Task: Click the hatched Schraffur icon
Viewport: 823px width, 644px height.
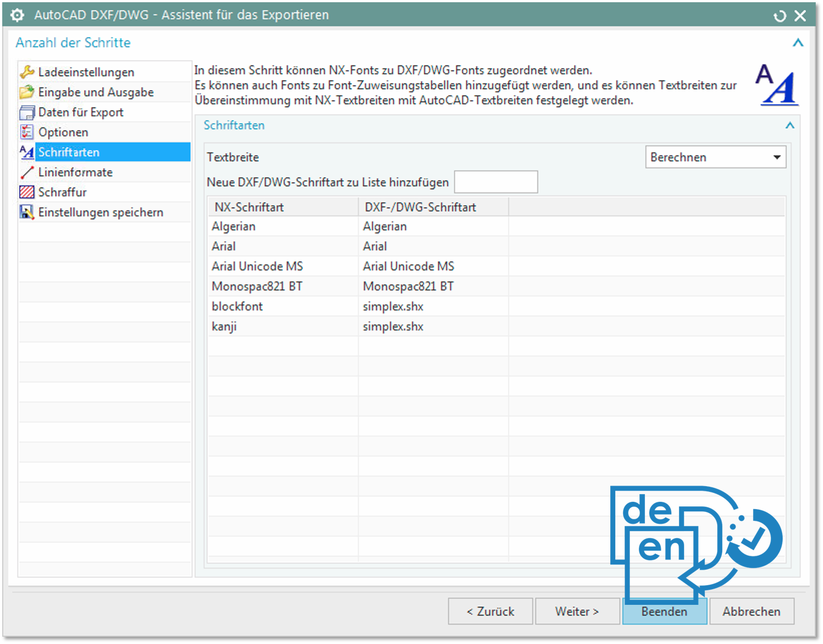Action: pos(27,192)
